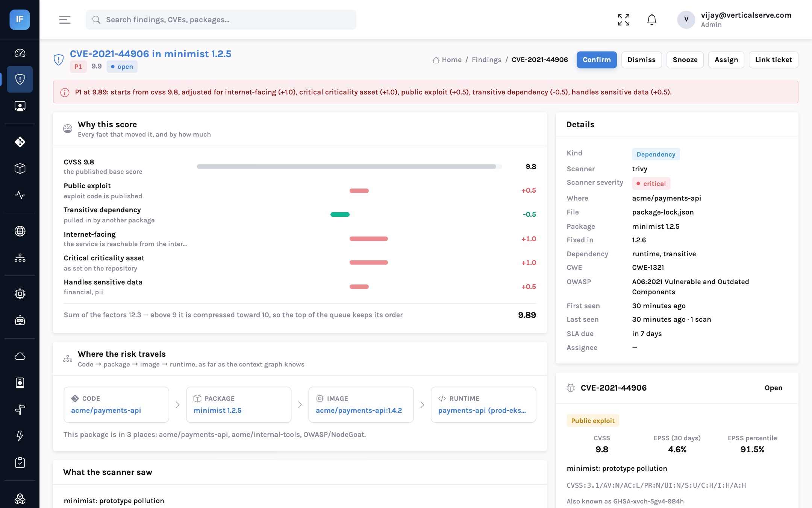Open the context graph hierarchy sidebar icon
This screenshot has width=812, height=508.
pos(20,258)
